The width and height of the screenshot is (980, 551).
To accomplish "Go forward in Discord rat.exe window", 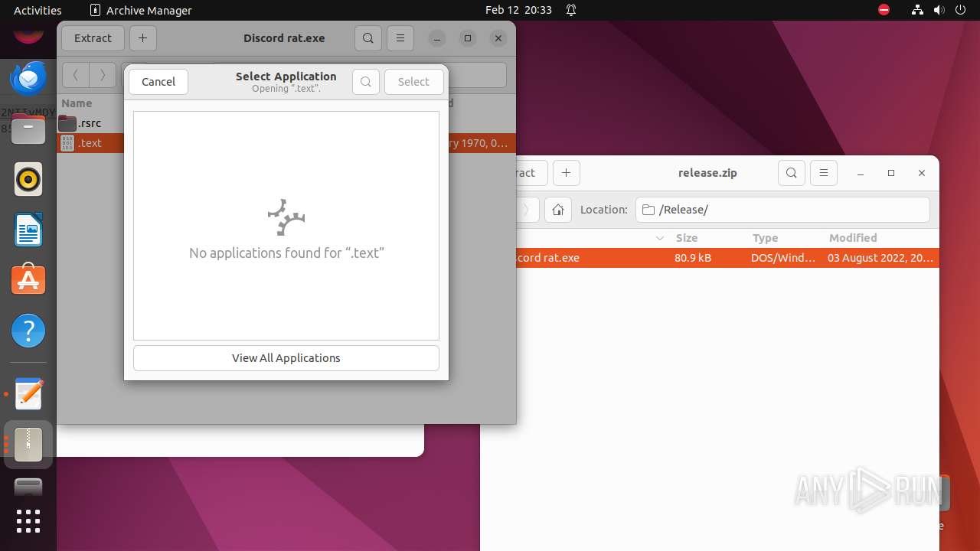I will pyautogui.click(x=103, y=75).
